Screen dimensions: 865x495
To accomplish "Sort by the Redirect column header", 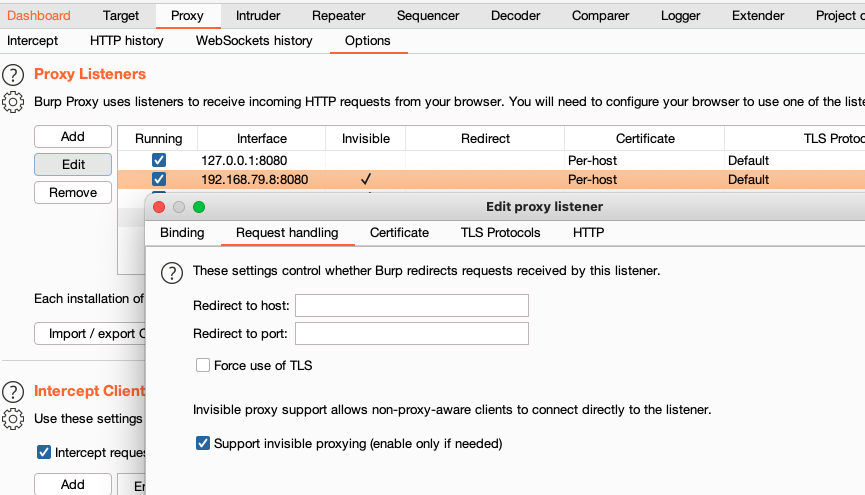I will pos(485,139).
